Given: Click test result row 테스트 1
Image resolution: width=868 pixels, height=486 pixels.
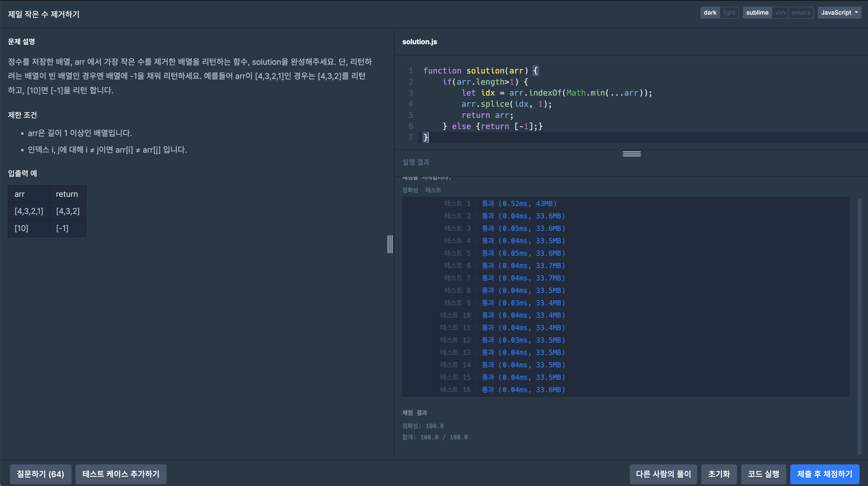Looking at the screenshot, I should (500, 204).
